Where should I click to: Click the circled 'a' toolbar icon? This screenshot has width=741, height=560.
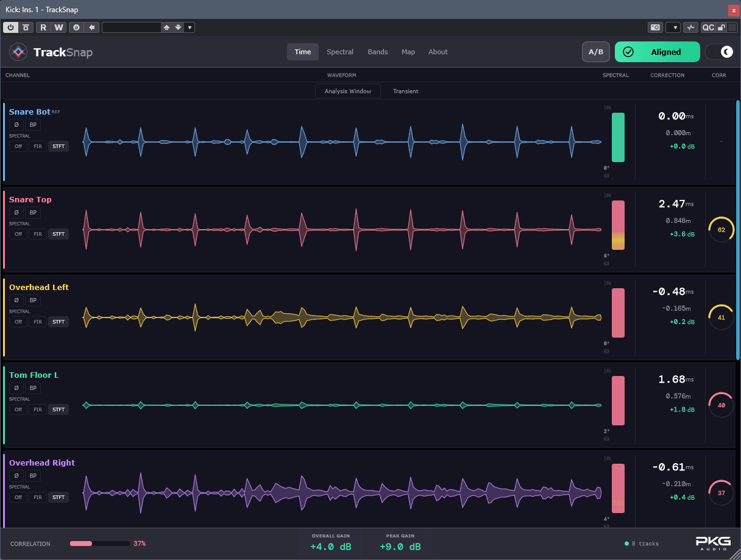click(x=76, y=27)
